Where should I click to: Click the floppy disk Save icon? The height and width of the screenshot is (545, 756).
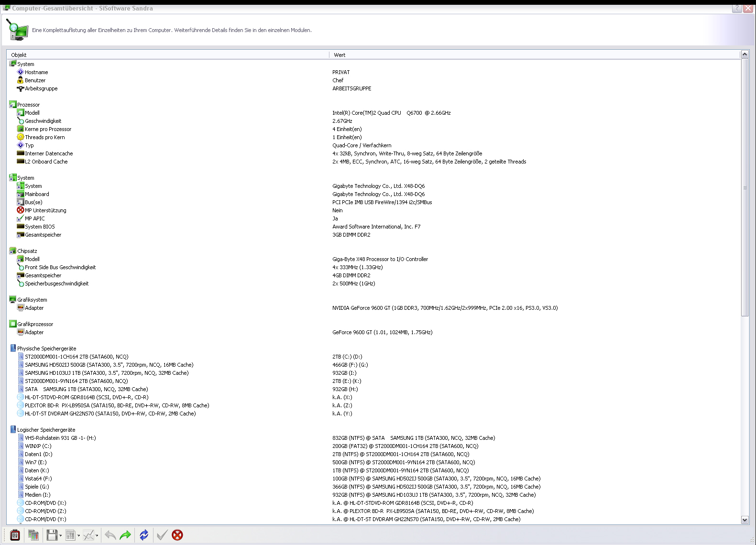click(52, 535)
